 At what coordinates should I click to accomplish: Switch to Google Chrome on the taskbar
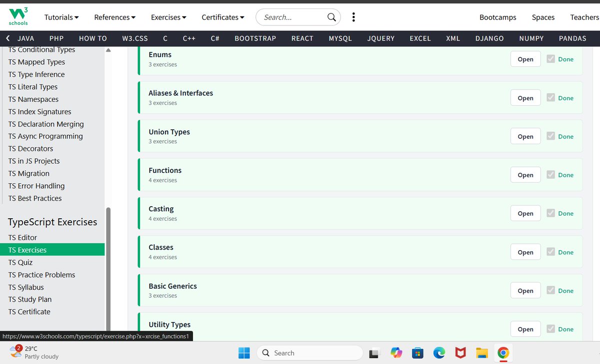[x=503, y=353]
